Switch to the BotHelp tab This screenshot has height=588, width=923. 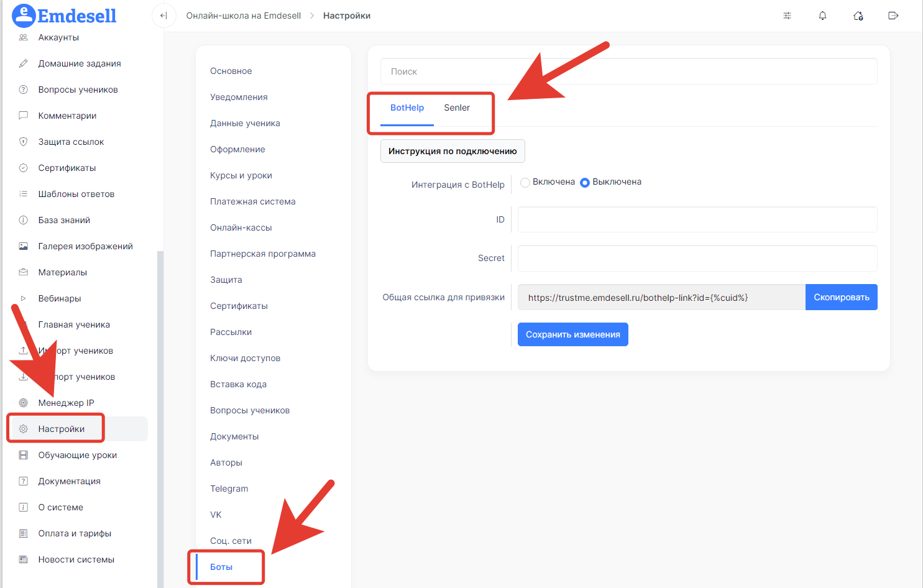(x=407, y=108)
